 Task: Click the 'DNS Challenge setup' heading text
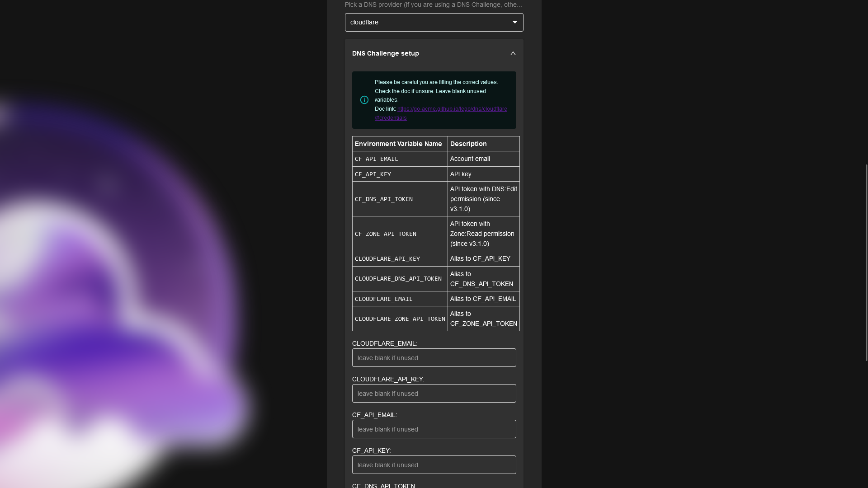386,53
